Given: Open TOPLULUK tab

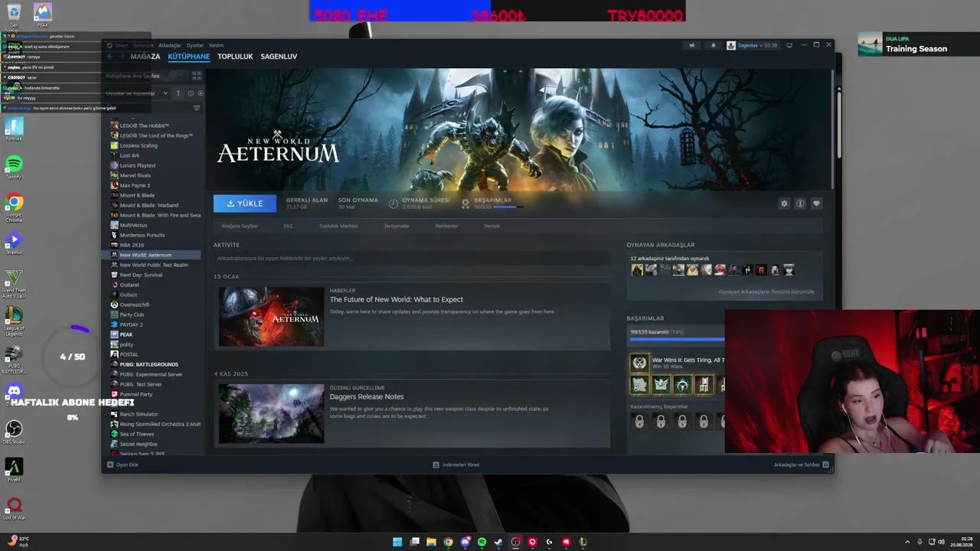Looking at the screenshot, I should tap(235, 57).
